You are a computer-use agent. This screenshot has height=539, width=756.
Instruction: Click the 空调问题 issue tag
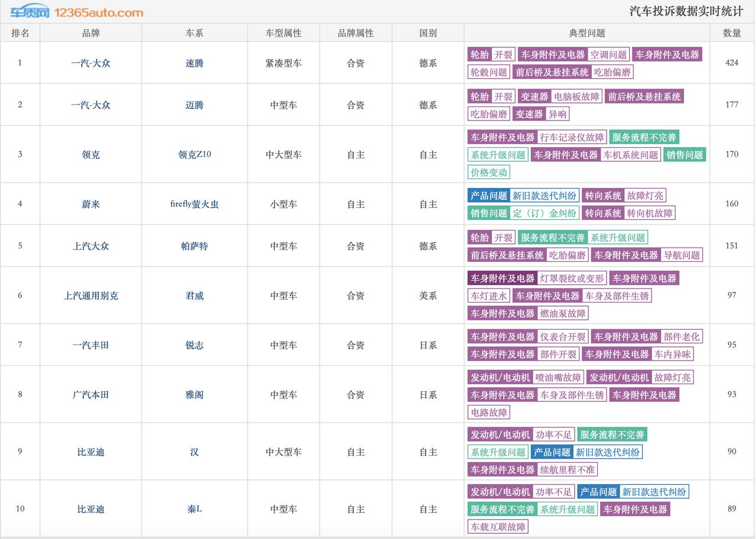tap(608, 55)
